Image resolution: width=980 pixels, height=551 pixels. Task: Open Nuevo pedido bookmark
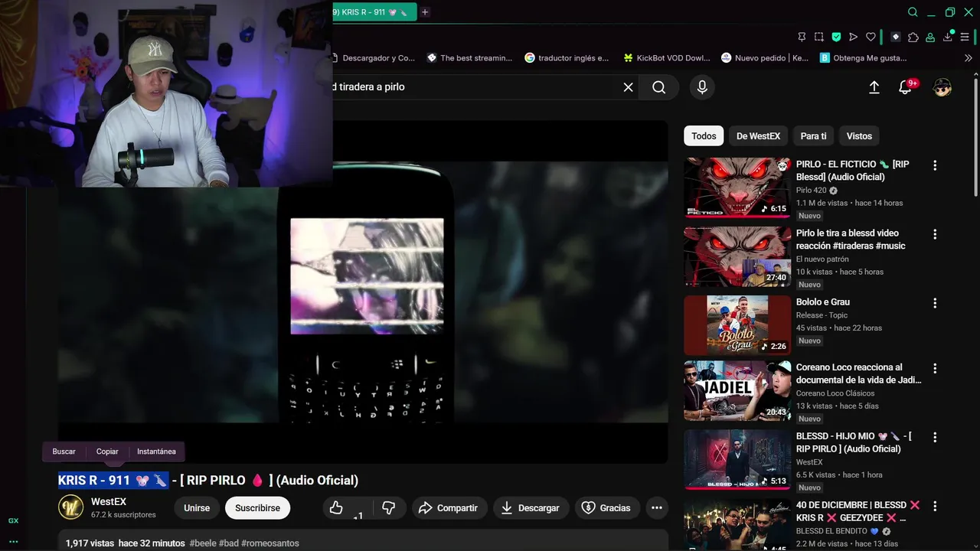pyautogui.click(x=765, y=58)
